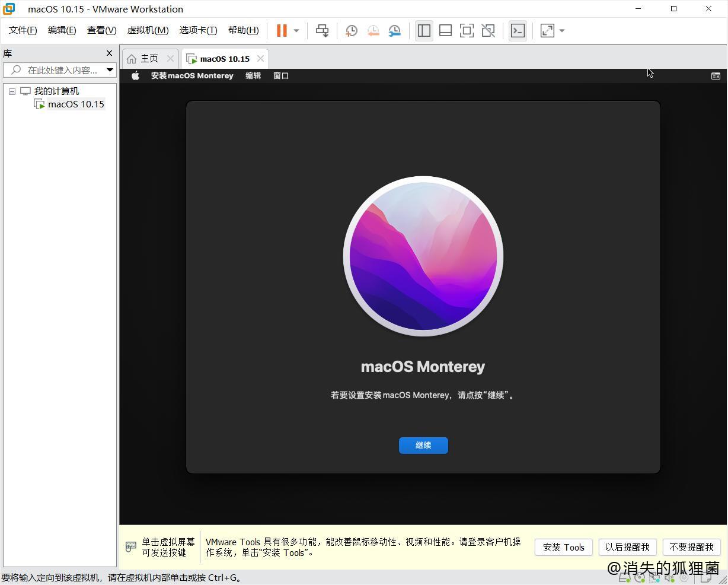Open the 帮助(H) menu
Screen dimensions: 728x585
pos(243,30)
